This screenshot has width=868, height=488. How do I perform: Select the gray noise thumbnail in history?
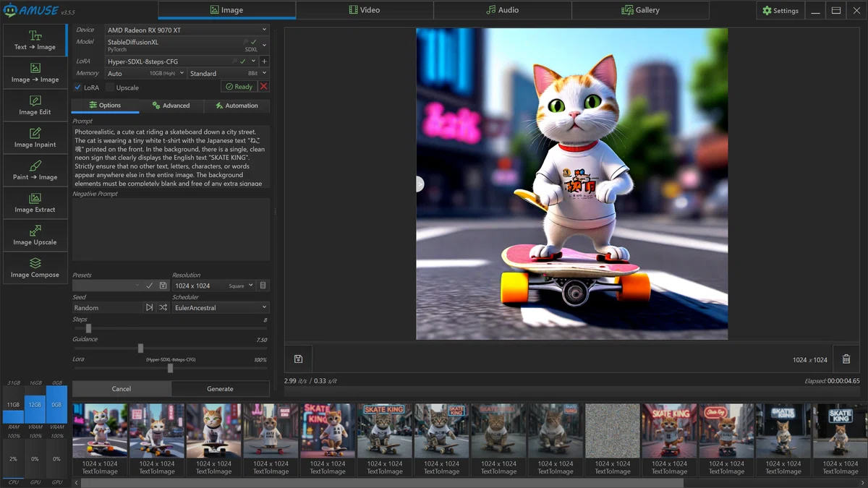coord(613,440)
